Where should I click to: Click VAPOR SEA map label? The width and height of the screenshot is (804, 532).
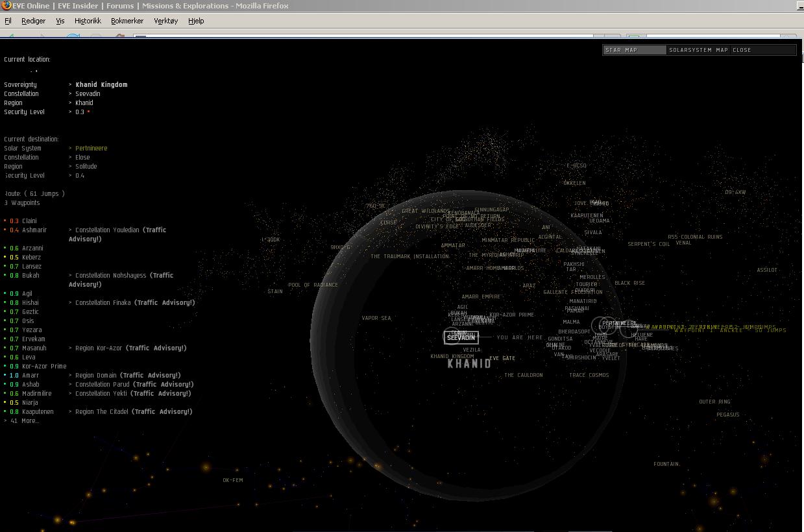click(376, 318)
